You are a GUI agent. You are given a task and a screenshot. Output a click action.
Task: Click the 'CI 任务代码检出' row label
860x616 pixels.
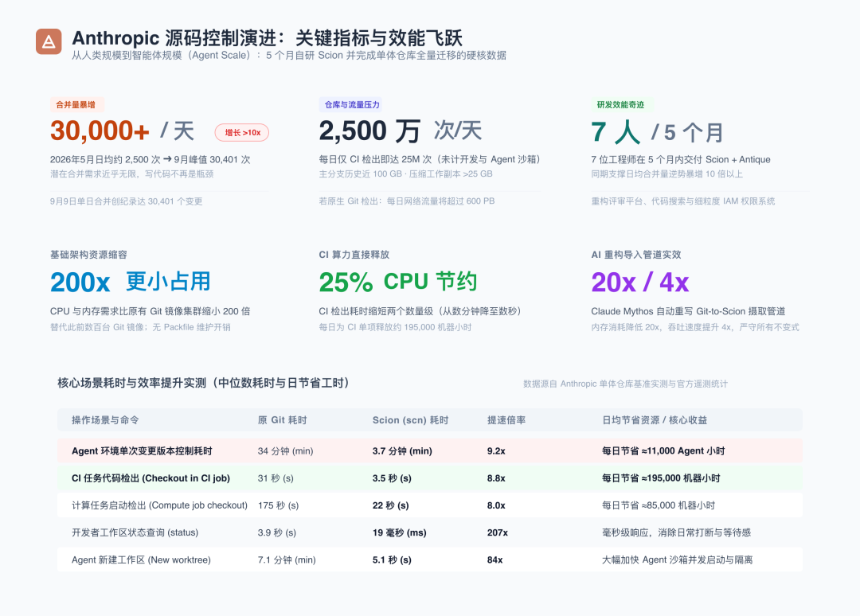150,478
